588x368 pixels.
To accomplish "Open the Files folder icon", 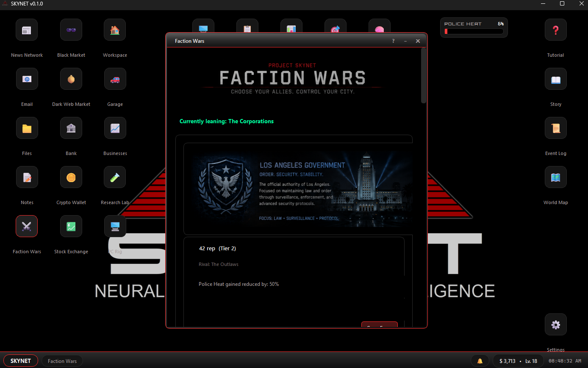I will click(27, 128).
